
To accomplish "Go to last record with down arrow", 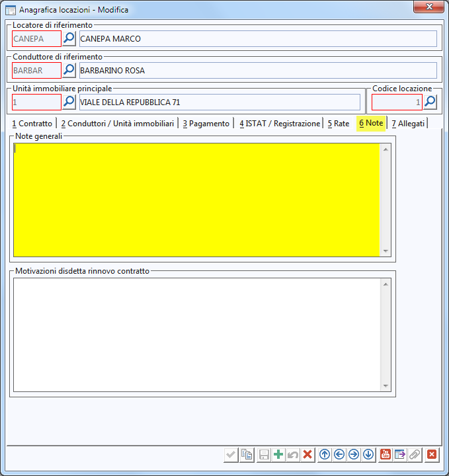I will pyautogui.click(x=368, y=454).
